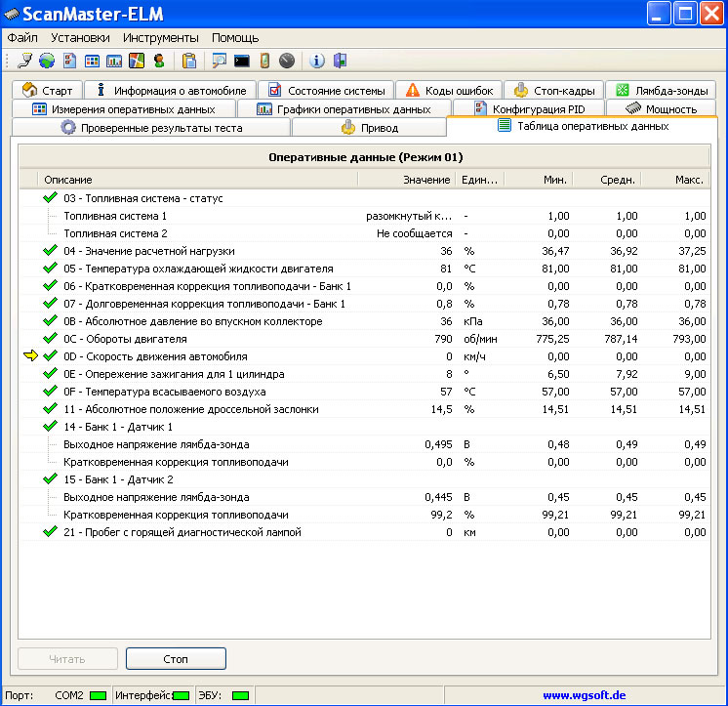Click the black terminal console icon
The image size is (728, 706).
click(x=241, y=61)
